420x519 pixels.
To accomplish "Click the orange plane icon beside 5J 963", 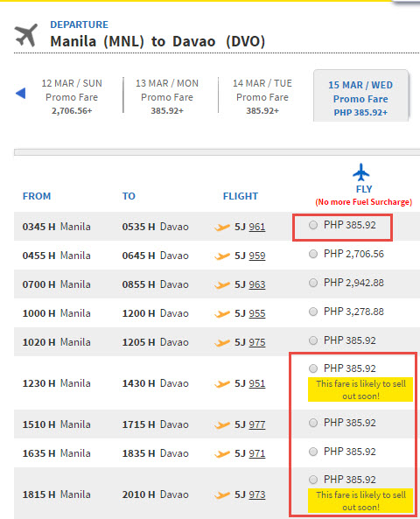I will pos(222,285).
